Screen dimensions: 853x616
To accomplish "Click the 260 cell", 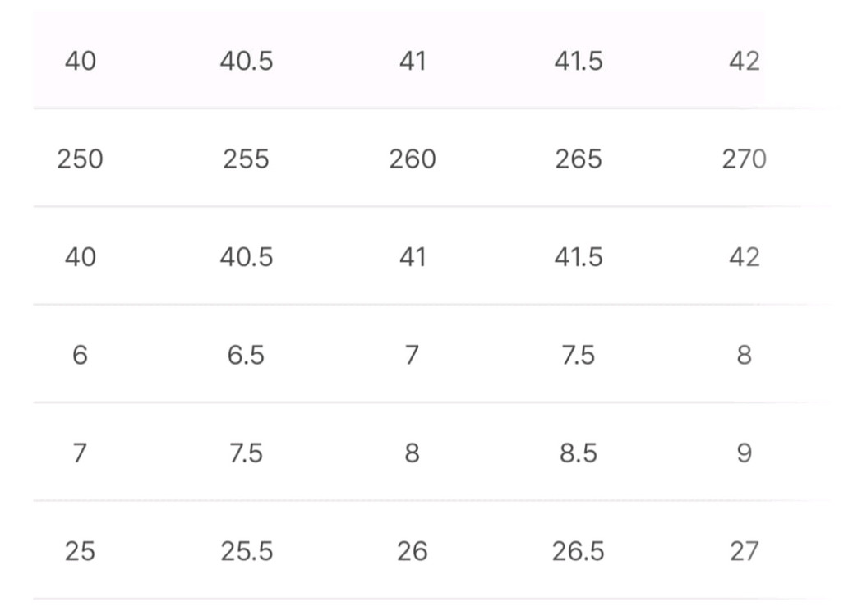I will 412,159.
